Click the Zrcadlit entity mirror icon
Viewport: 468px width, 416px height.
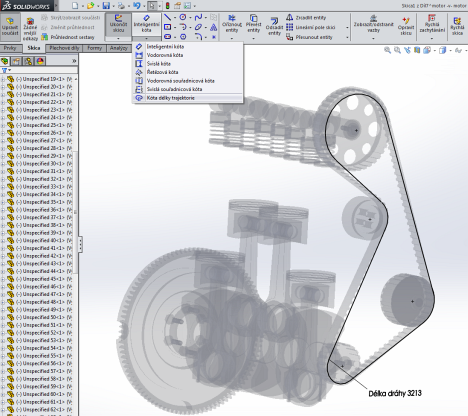(289, 17)
